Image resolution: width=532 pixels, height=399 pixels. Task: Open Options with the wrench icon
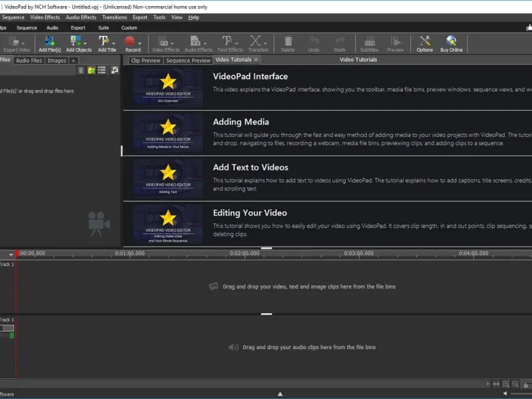pos(424,41)
